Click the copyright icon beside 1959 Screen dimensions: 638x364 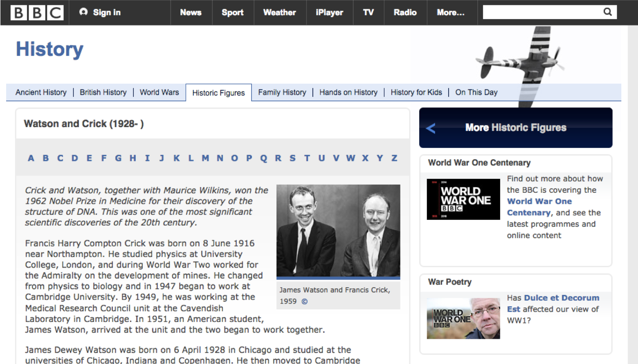tap(305, 301)
